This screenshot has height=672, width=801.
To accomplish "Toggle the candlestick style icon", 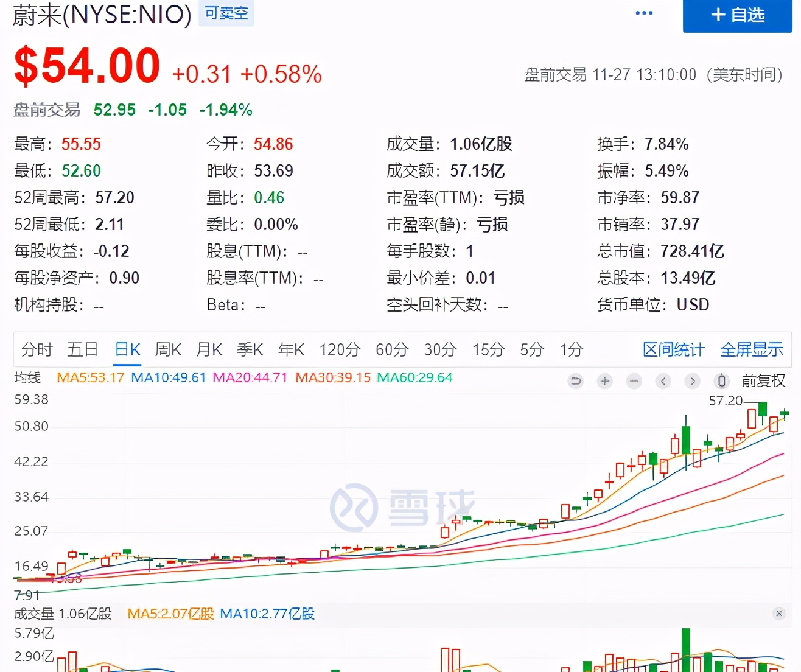I will coord(721,381).
